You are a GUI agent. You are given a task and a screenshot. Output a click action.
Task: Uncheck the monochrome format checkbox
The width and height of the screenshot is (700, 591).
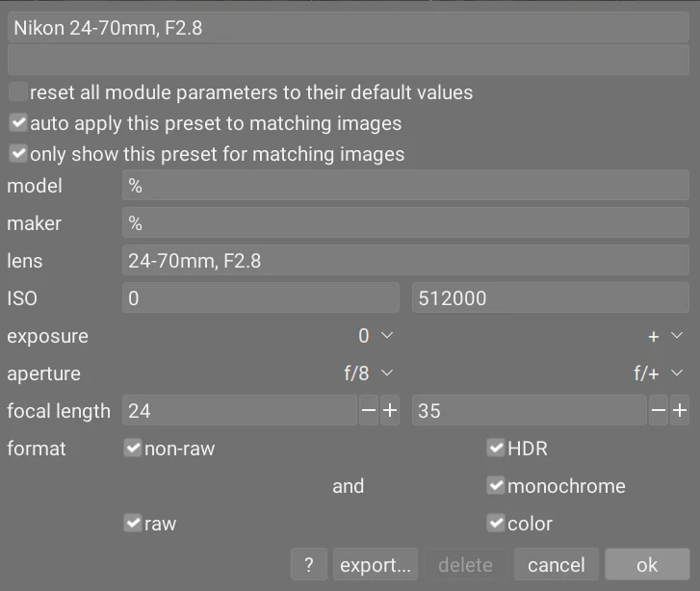pos(496,485)
